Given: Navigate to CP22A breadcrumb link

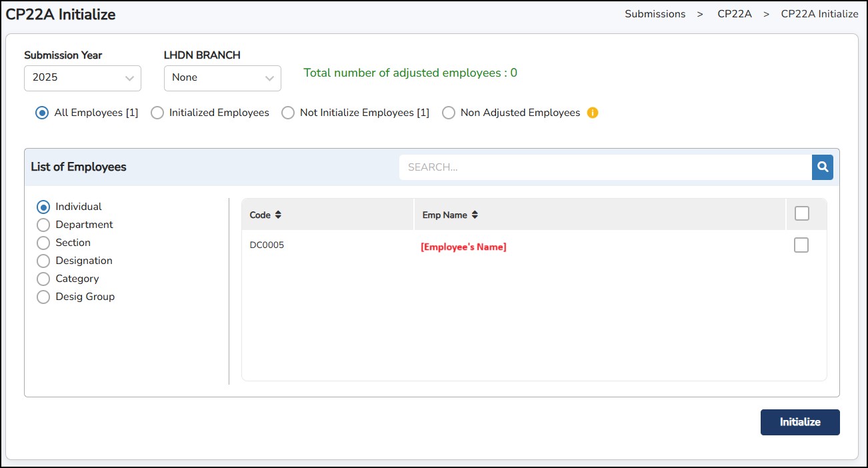Looking at the screenshot, I should tap(734, 14).
